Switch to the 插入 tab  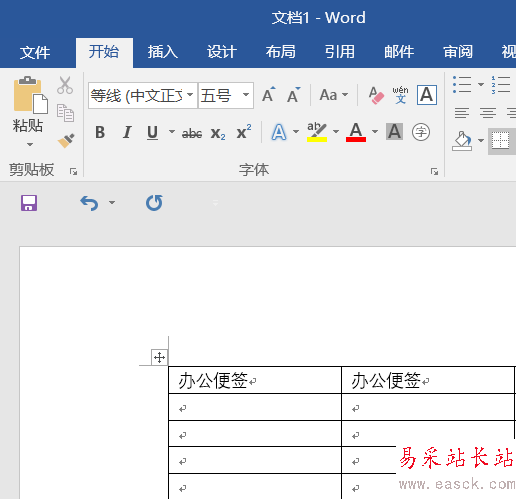click(163, 52)
